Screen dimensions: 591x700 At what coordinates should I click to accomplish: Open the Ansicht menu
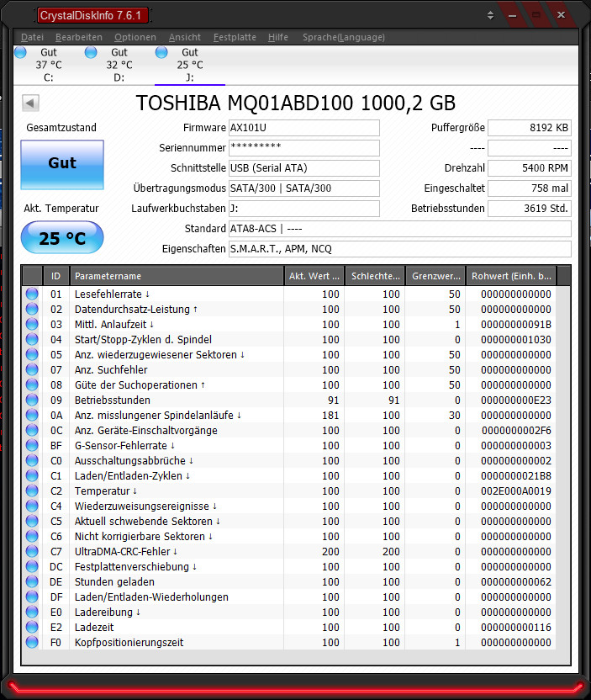tap(185, 37)
